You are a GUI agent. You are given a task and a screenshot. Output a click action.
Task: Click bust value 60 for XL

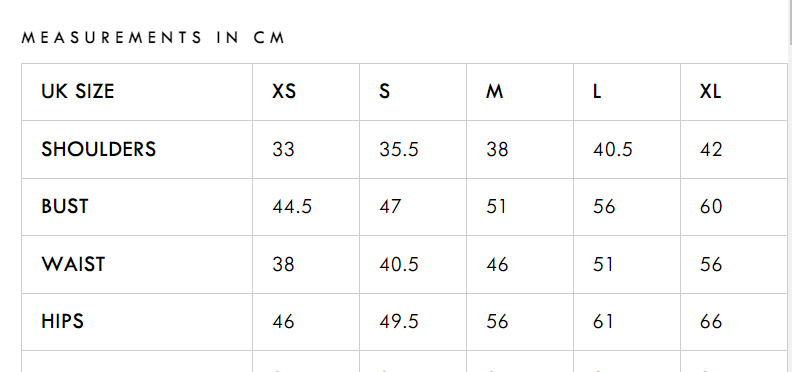coord(711,206)
